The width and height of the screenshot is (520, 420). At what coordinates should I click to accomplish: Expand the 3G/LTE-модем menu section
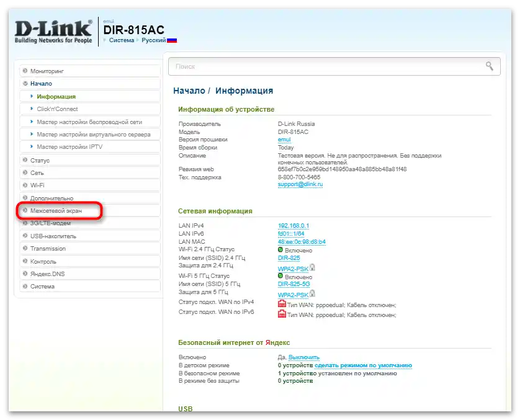click(x=90, y=223)
